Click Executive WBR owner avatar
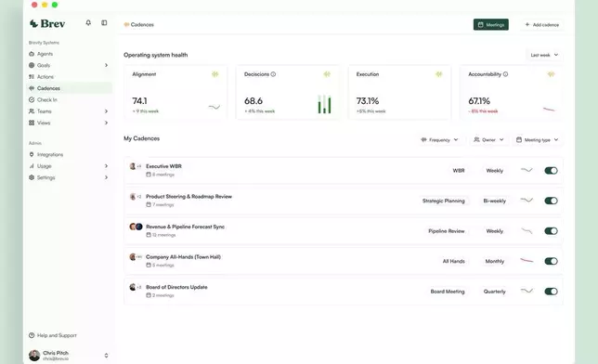This screenshot has height=364, width=598. (x=133, y=166)
